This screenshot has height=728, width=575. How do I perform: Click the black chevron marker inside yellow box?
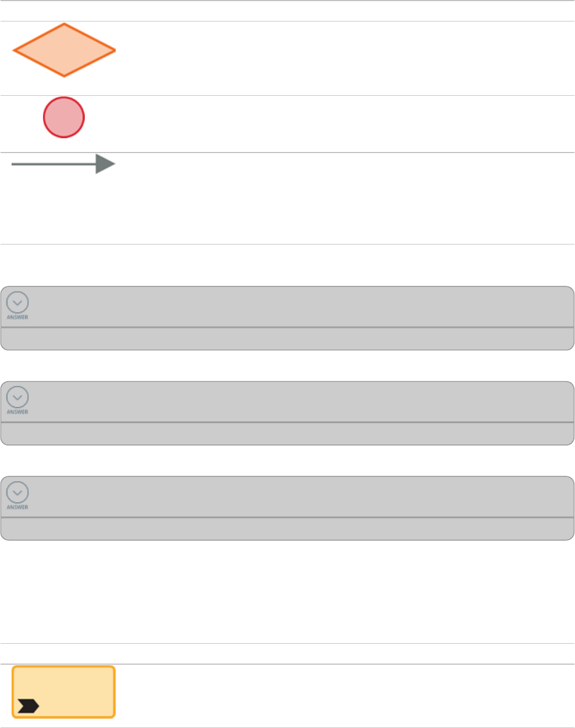tap(28, 706)
